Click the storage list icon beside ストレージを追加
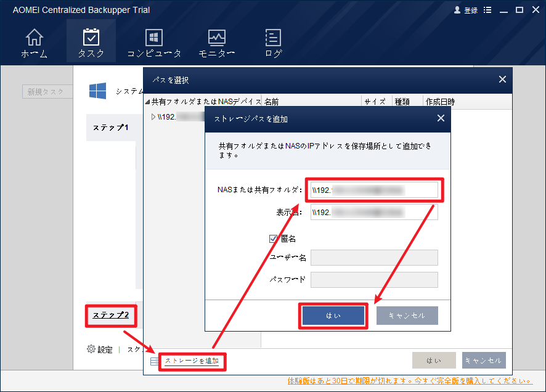Viewport: 546px width, 392px height. click(x=154, y=361)
